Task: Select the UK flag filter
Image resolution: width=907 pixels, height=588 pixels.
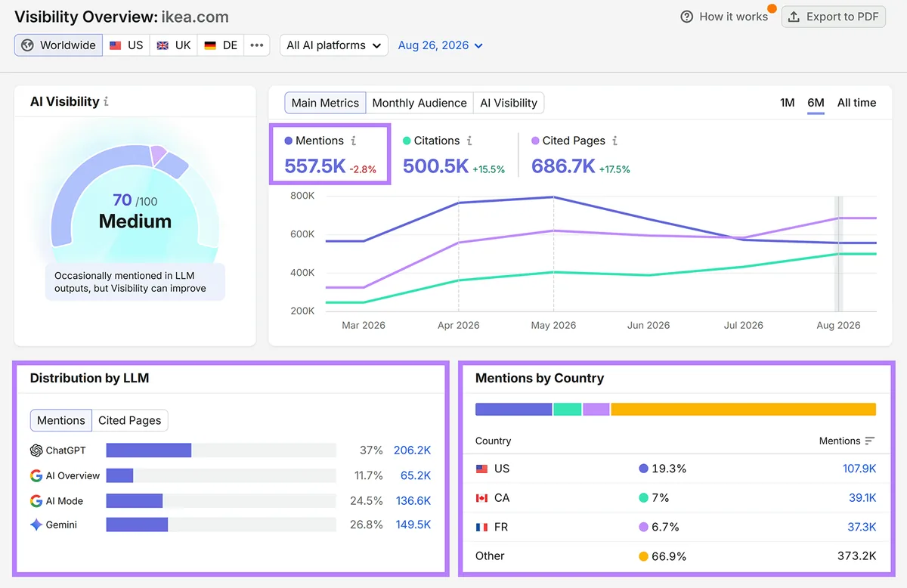Action: tap(174, 45)
